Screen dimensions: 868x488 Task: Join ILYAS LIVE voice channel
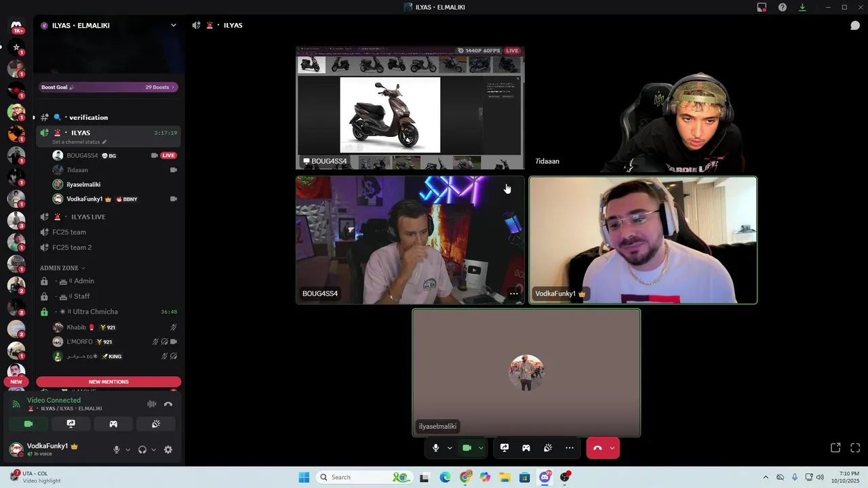(108, 217)
